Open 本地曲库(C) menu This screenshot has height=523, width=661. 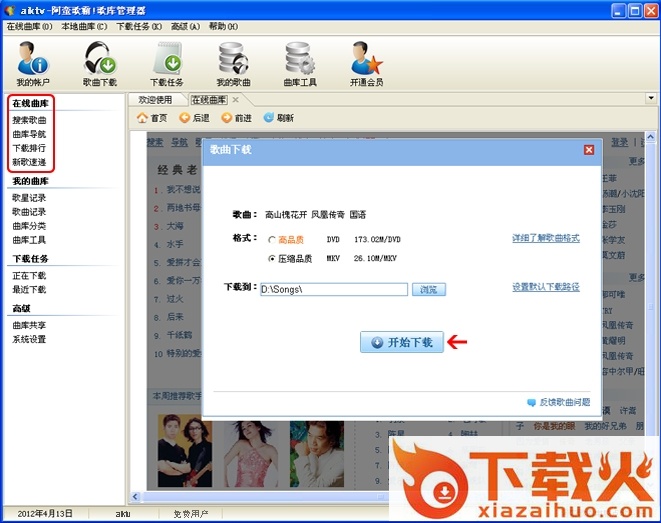click(x=84, y=27)
